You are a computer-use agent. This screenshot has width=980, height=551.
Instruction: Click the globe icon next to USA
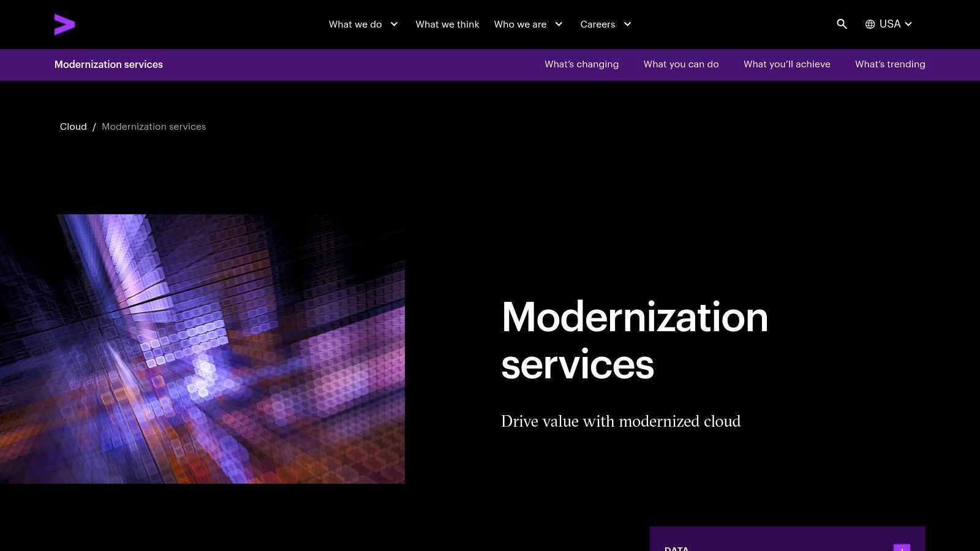pyautogui.click(x=869, y=24)
